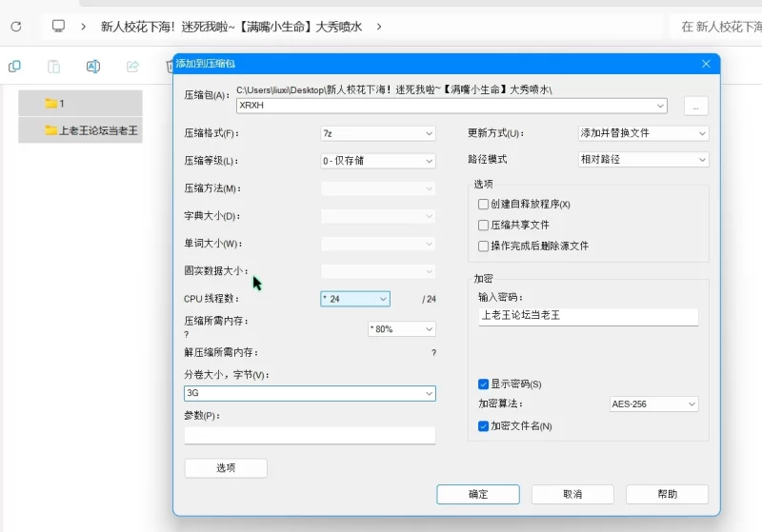This screenshot has height=532, width=762.
Task: Open the archive browse button with ellipsis
Action: tap(695, 106)
